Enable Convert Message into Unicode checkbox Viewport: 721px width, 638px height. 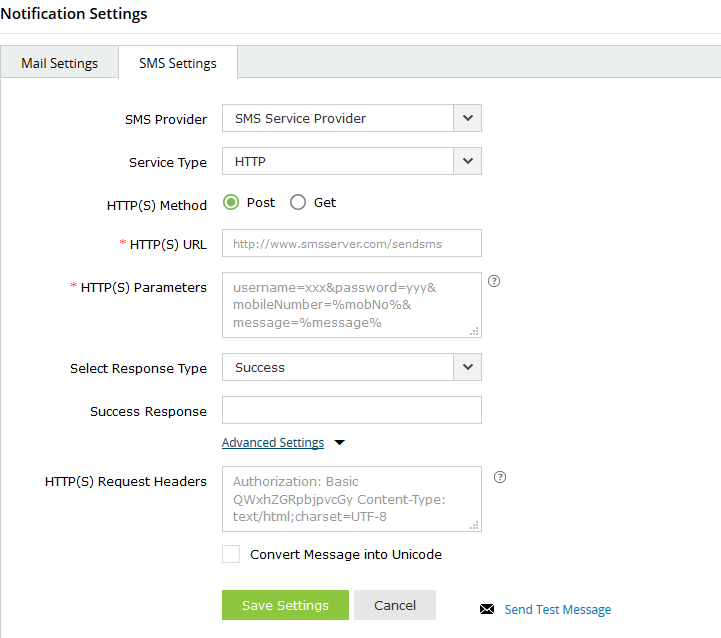tap(231, 554)
